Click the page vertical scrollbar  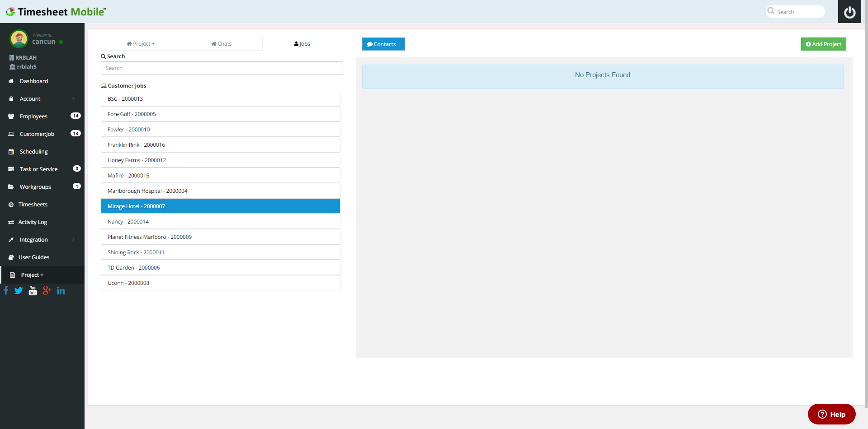(866, 203)
